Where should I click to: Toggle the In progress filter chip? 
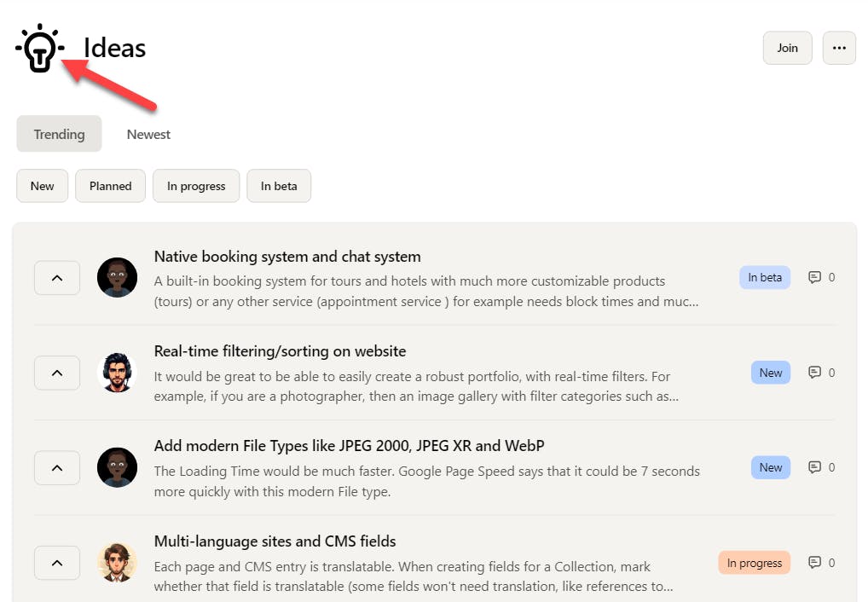(196, 186)
